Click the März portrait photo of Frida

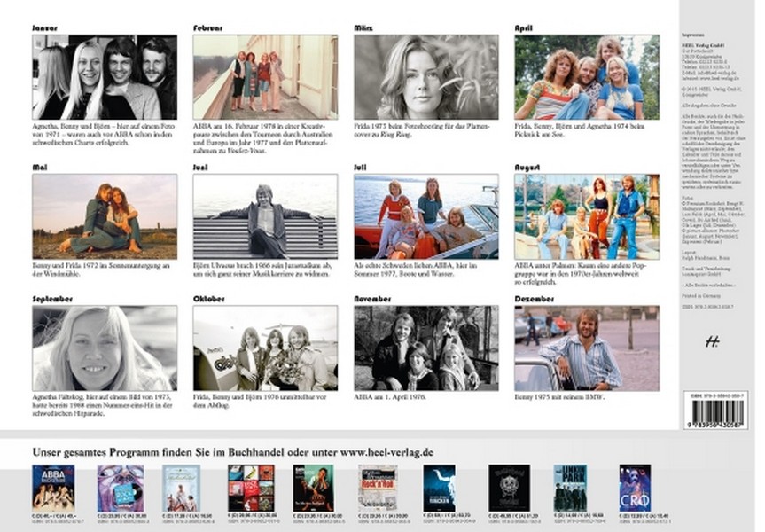(425, 77)
